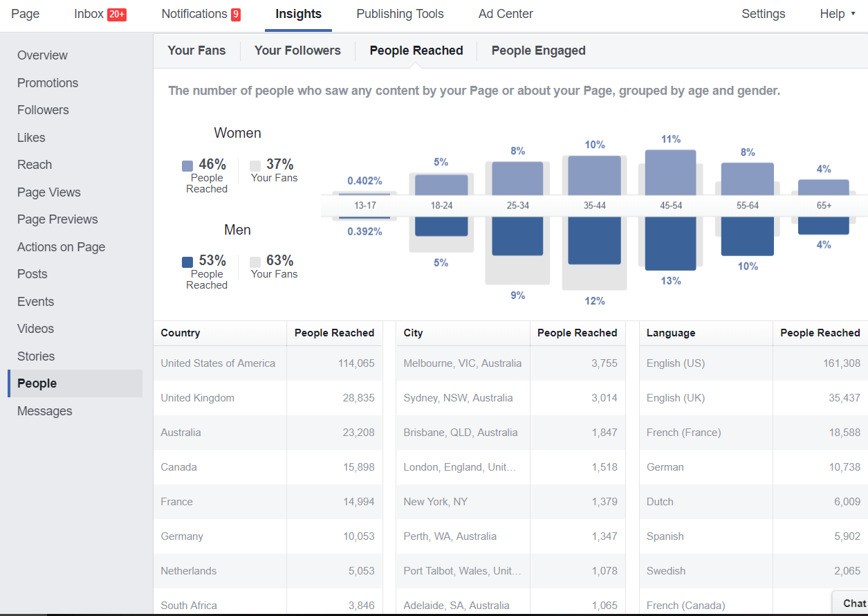Open Notifications with 9 badge
The width and height of the screenshot is (868, 616).
tap(201, 14)
